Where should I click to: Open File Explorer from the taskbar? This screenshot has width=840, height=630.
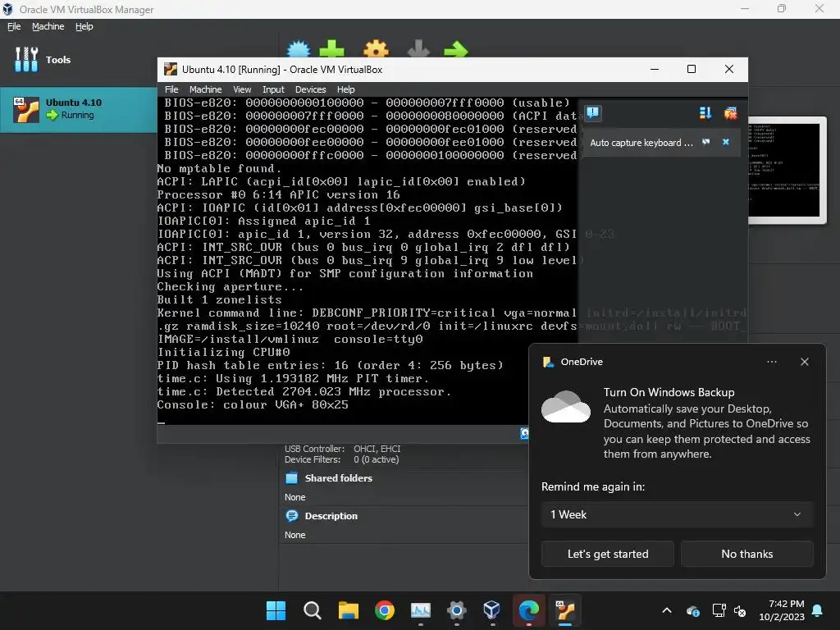348,610
